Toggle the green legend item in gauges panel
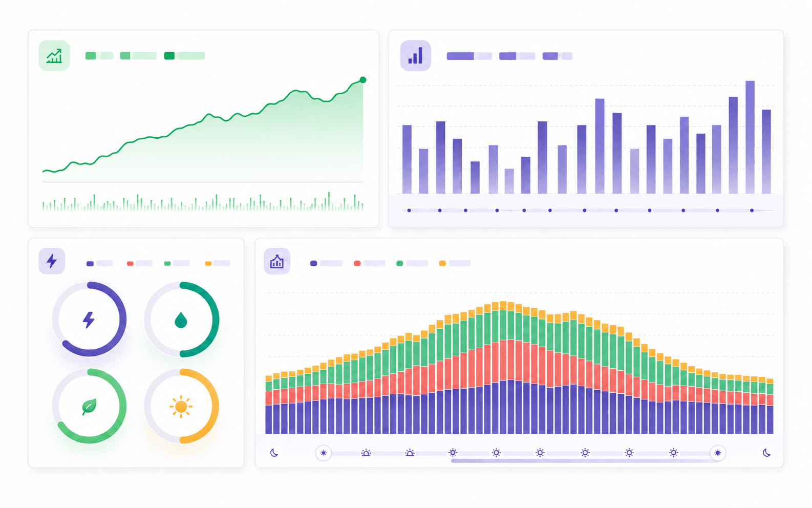The height and width of the screenshot is (508, 812). [x=177, y=263]
